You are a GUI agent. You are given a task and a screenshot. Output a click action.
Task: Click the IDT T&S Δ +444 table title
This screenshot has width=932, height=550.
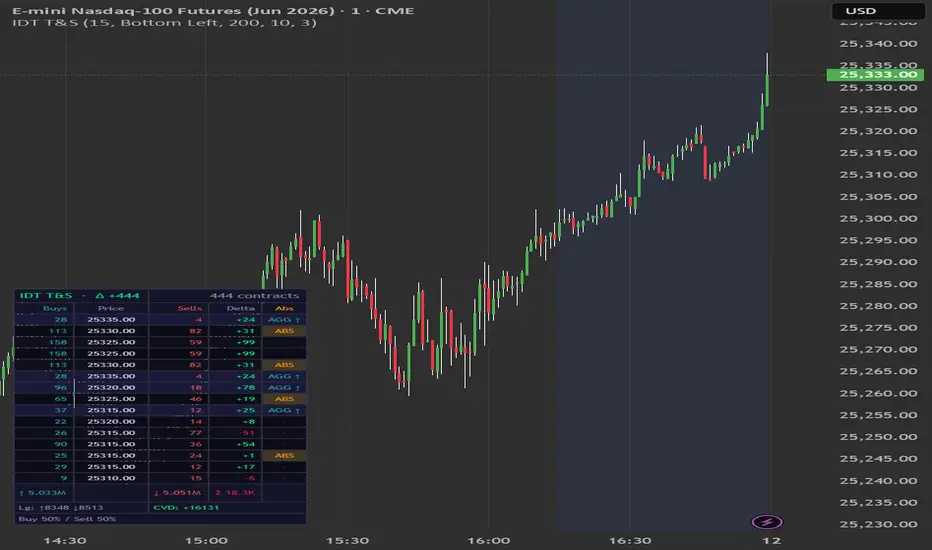80,296
